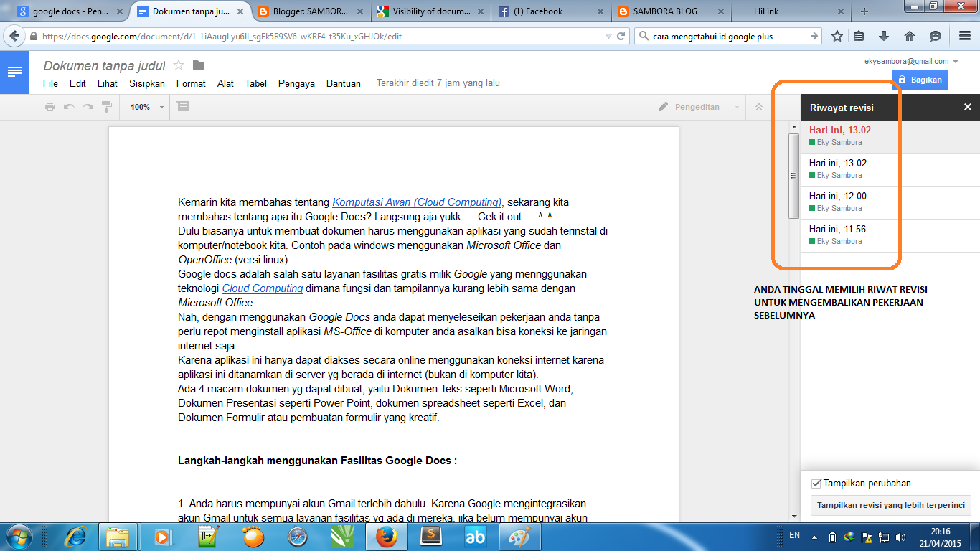This screenshot has width=980, height=551.
Task: Click the redo arrow in Docs toolbar
Action: tap(88, 107)
